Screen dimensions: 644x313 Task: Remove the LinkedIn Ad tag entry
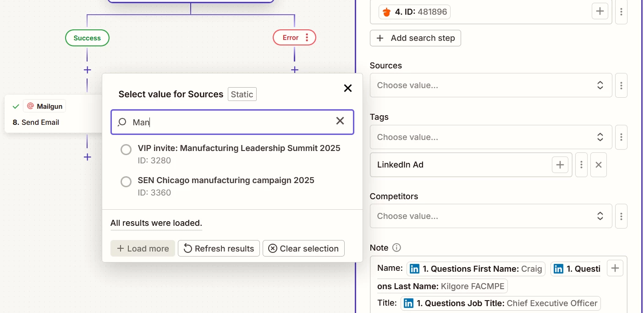click(598, 165)
